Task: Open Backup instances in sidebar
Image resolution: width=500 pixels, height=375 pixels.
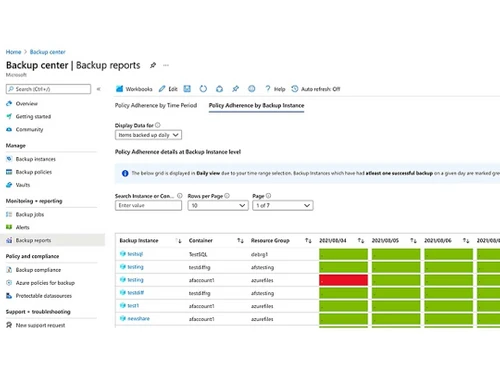Action: pos(36,159)
